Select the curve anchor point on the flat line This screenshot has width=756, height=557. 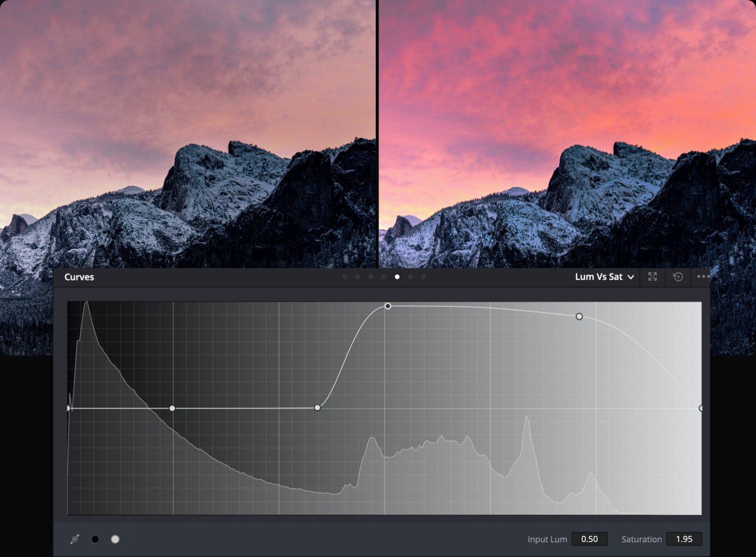click(x=318, y=407)
